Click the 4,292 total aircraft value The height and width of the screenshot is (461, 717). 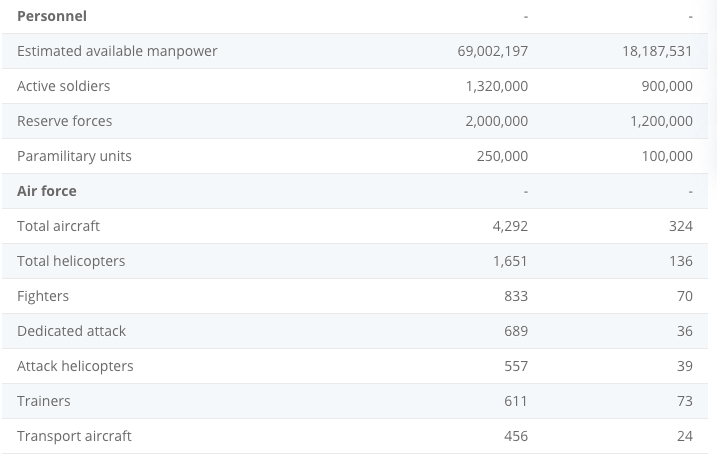point(510,226)
